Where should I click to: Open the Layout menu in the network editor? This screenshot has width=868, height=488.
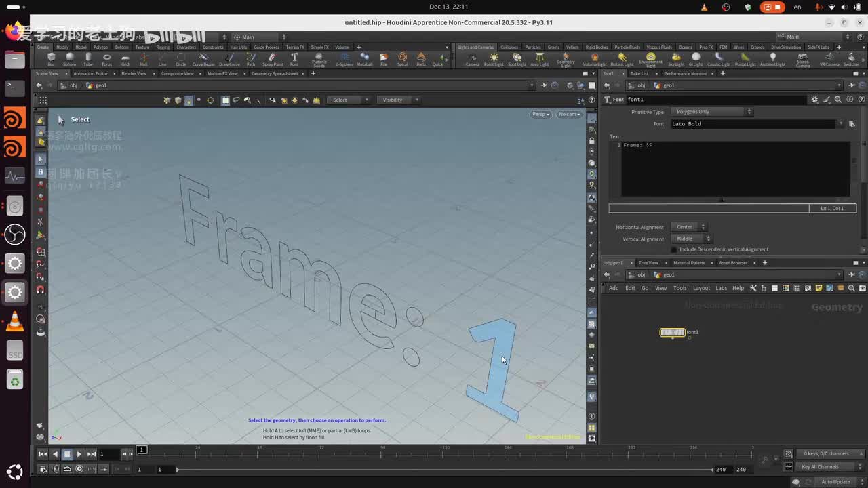click(701, 288)
